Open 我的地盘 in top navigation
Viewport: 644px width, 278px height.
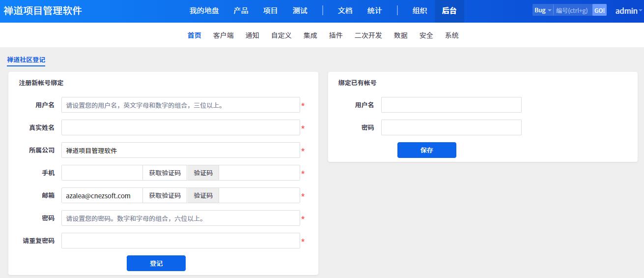point(204,11)
